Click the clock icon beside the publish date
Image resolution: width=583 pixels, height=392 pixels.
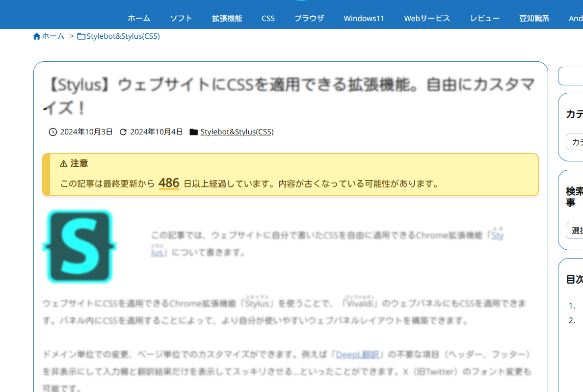53,132
